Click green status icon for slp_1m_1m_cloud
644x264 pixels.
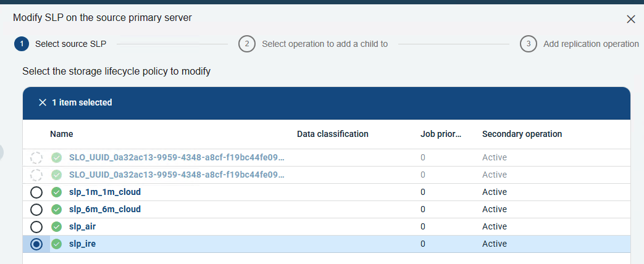pyautogui.click(x=57, y=192)
